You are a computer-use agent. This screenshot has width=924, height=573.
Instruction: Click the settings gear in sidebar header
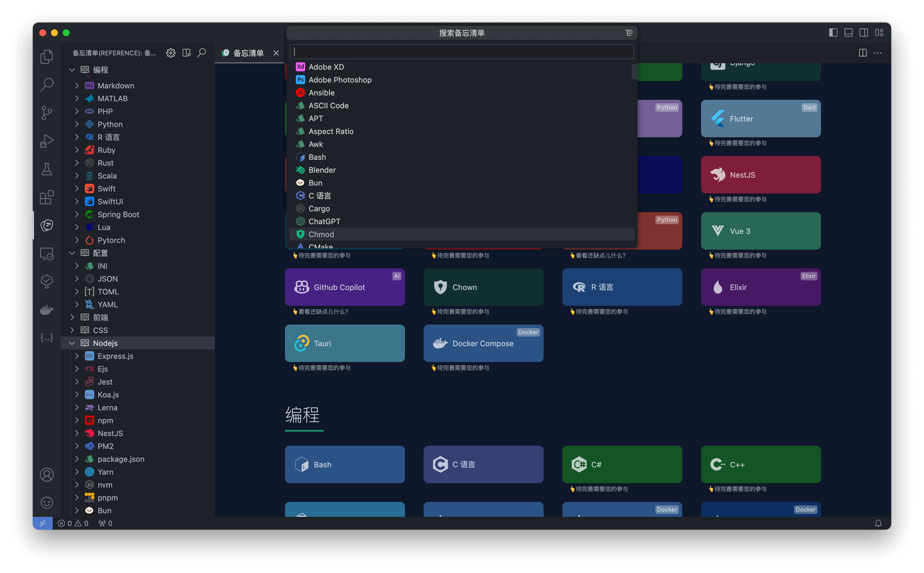[x=171, y=53]
